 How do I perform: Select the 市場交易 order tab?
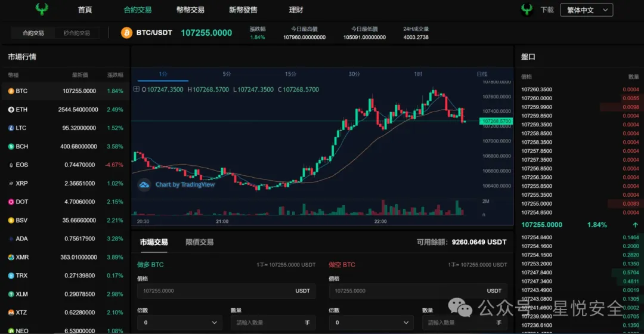coord(154,242)
